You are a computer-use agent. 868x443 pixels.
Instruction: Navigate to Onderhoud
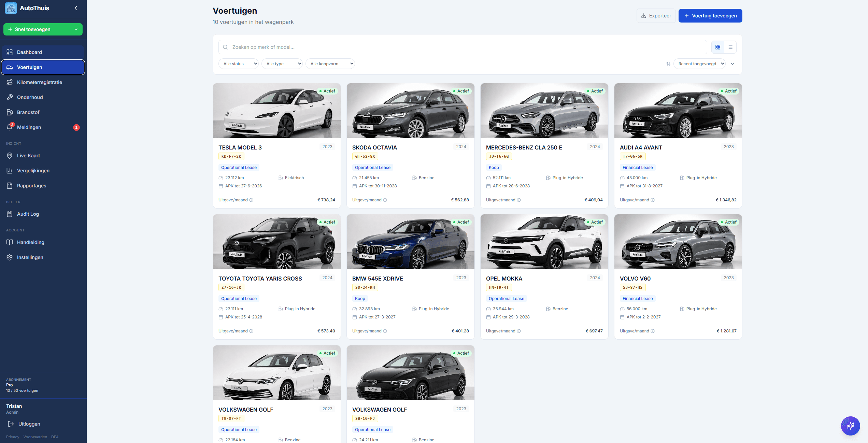(x=43, y=97)
